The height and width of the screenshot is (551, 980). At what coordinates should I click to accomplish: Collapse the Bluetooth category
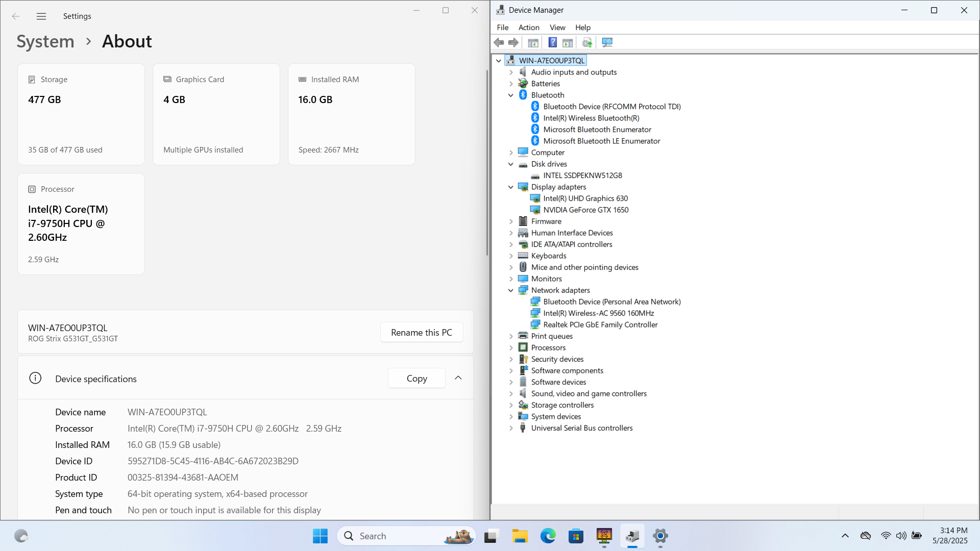[x=511, y=95]
